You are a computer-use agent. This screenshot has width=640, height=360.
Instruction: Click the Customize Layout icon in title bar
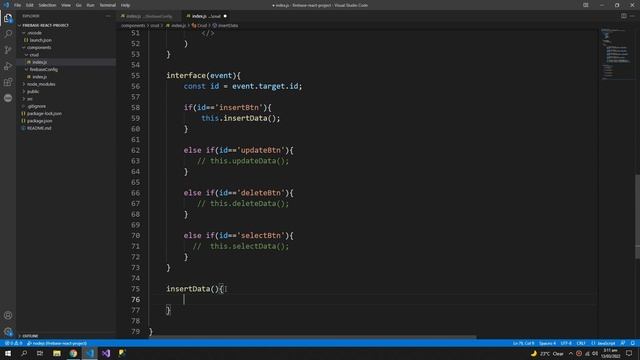[x=586, y=5]
